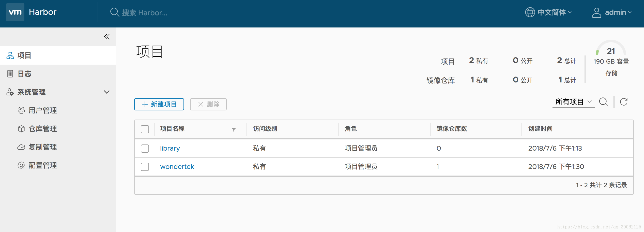The image size is (644, 232).
Task: Click the '2 总计' project total
Action: pos(567,61)
